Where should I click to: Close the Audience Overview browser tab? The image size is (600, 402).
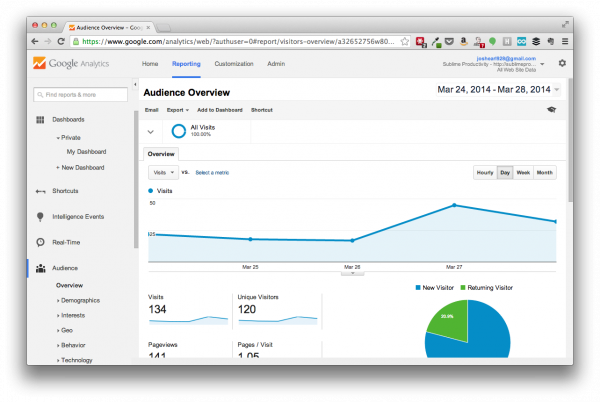coord(148,28)
